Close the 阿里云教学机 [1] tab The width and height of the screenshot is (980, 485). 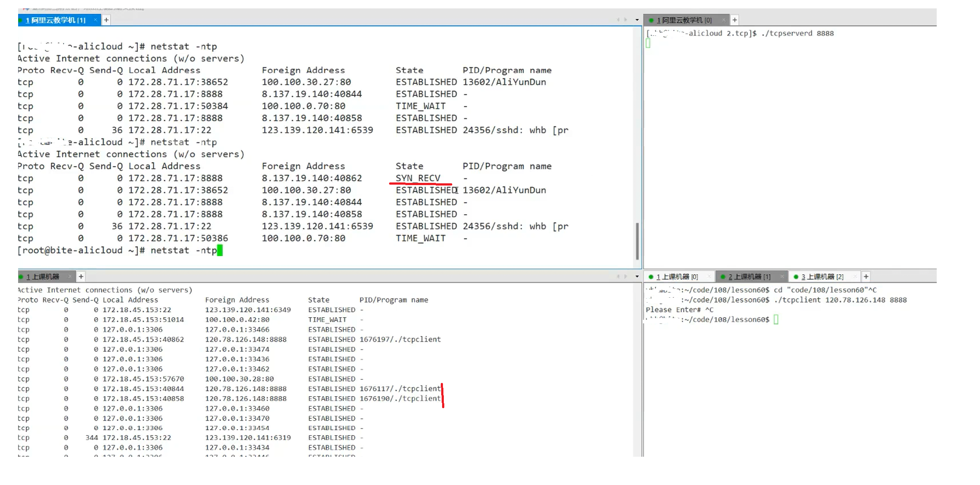(x=95, y=20)
